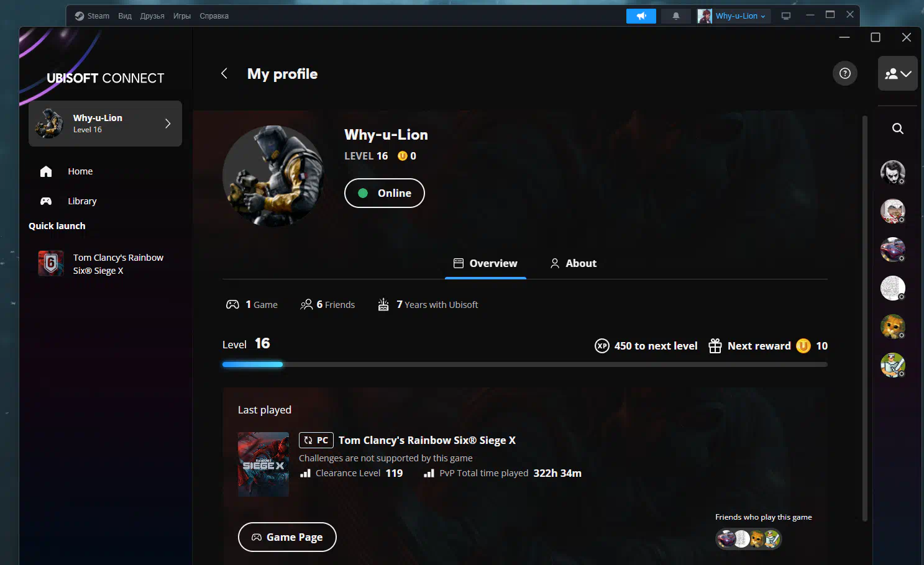Click the back arrow beside My profile

224,74
